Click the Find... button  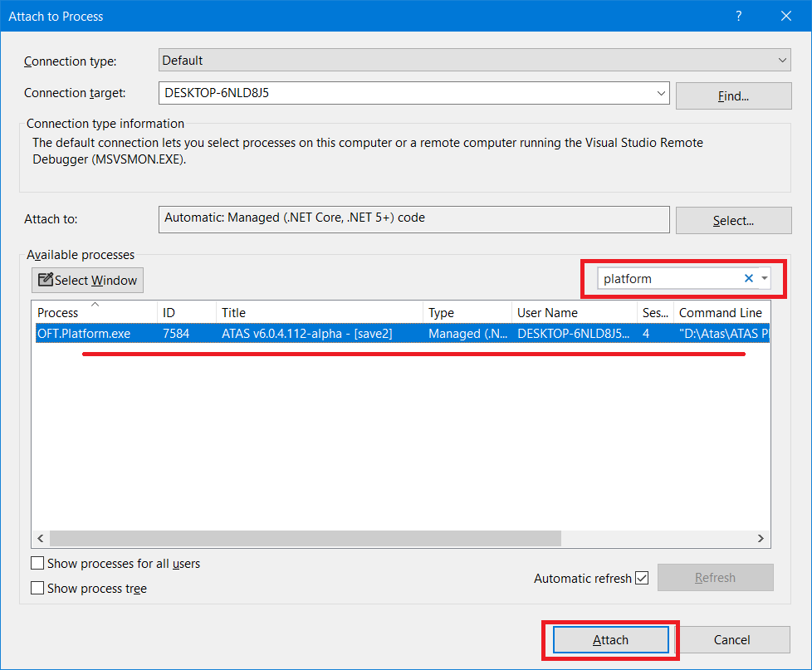pos(733,95)
